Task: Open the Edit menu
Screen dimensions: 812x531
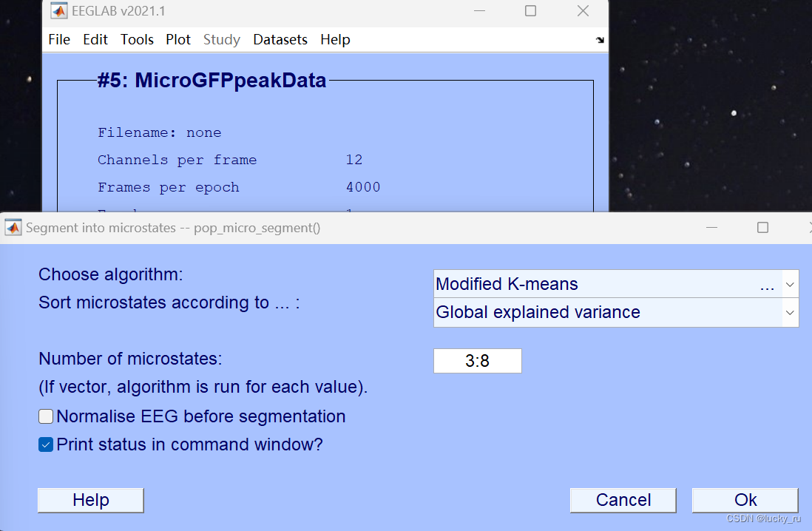Action: point(95,39)
